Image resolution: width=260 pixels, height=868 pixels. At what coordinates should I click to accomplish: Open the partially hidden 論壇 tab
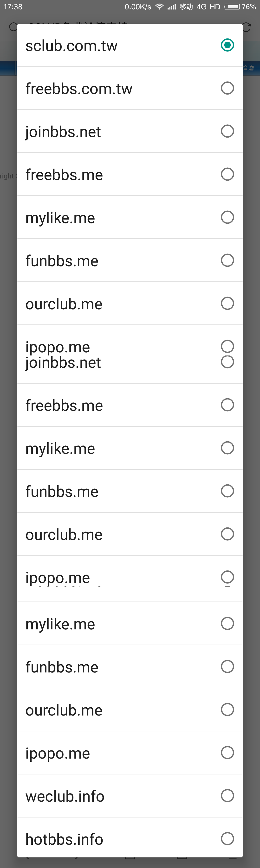(248, 68)
